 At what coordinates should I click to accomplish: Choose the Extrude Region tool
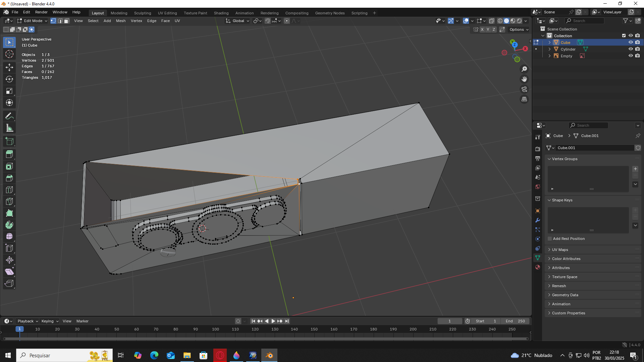[x=9, y=155]
